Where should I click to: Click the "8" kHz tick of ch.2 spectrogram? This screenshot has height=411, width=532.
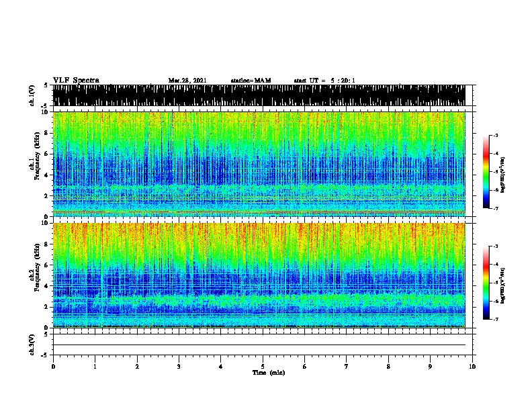pos(47,244)
